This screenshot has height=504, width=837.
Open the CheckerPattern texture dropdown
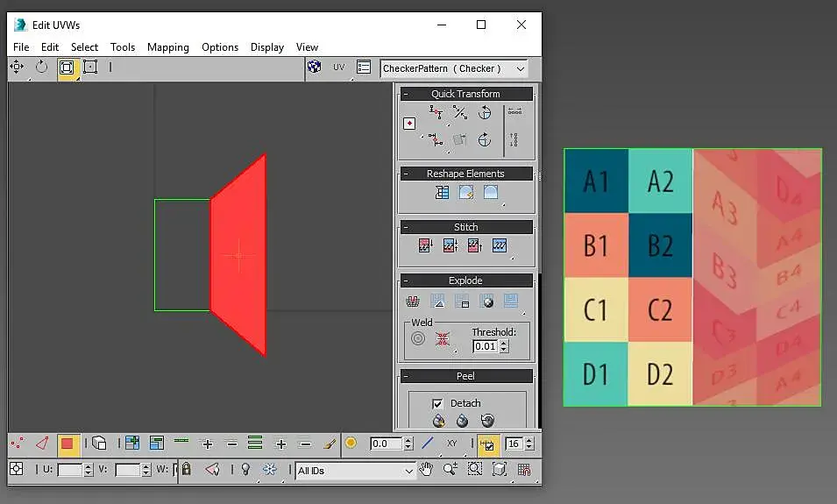(x=454, y=68)
